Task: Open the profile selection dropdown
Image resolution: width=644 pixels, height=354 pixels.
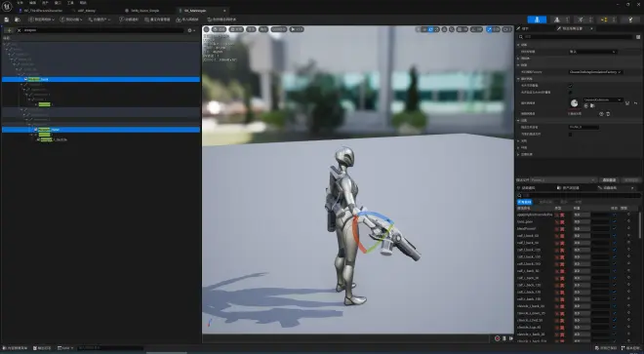Action: tap(564, 180)
